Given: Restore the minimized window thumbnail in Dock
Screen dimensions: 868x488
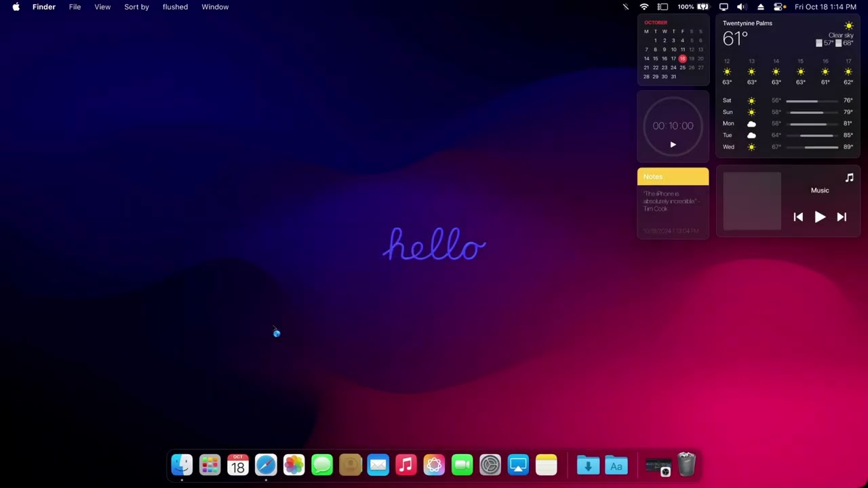Looking at the screenshot, I should [658, 466].
